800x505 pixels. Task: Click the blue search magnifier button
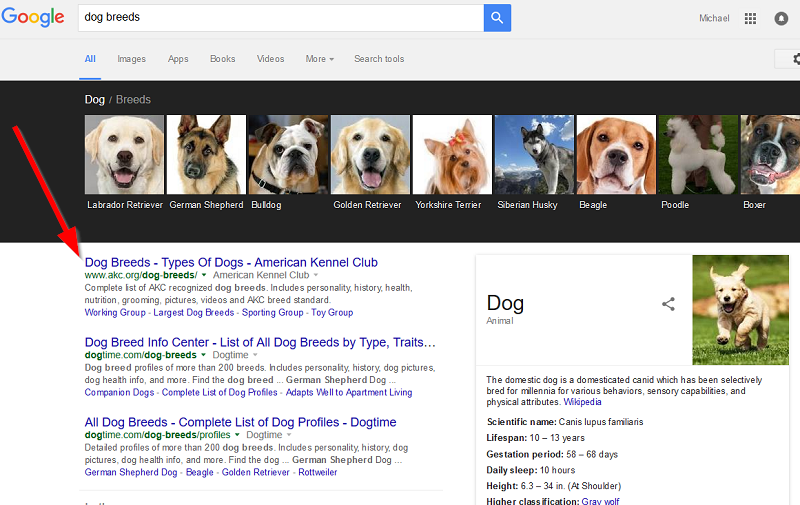click(497, 18)
